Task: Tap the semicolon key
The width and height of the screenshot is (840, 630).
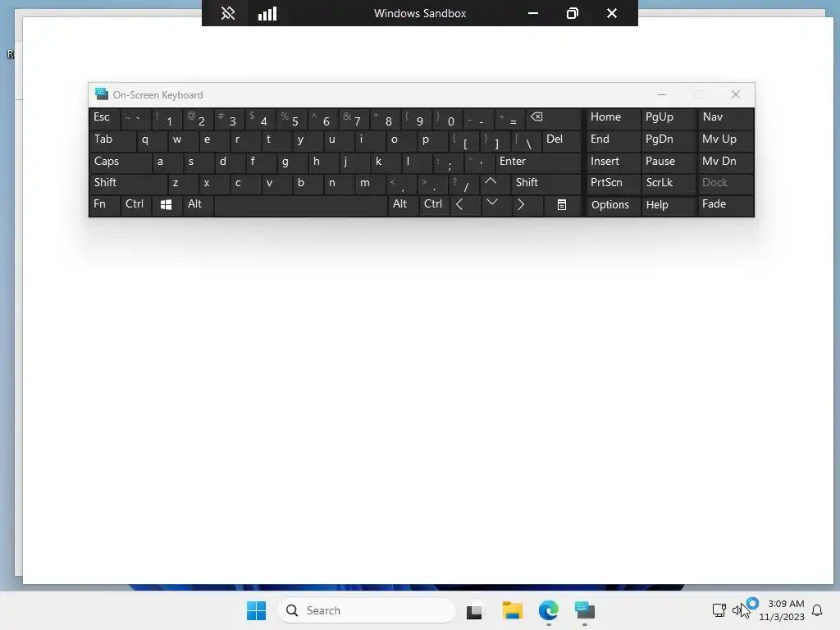Action: point(447,162)
